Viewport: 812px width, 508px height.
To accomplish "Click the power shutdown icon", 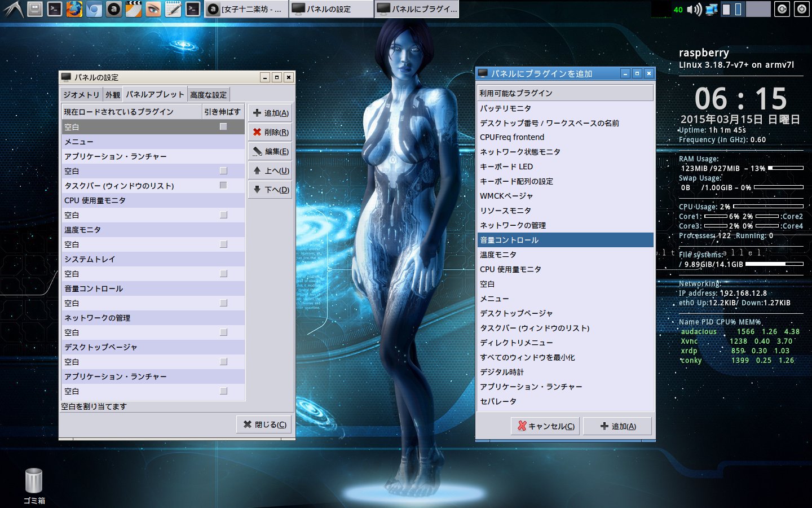I will (x=801, y=9).
